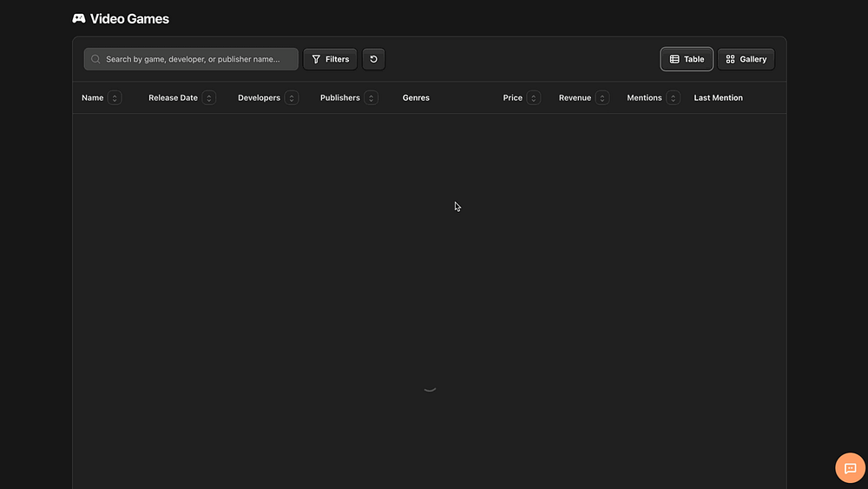The width and height of the screenshot is (868, 489).
Task: Click the Price header label
Action: pos(513,98)
